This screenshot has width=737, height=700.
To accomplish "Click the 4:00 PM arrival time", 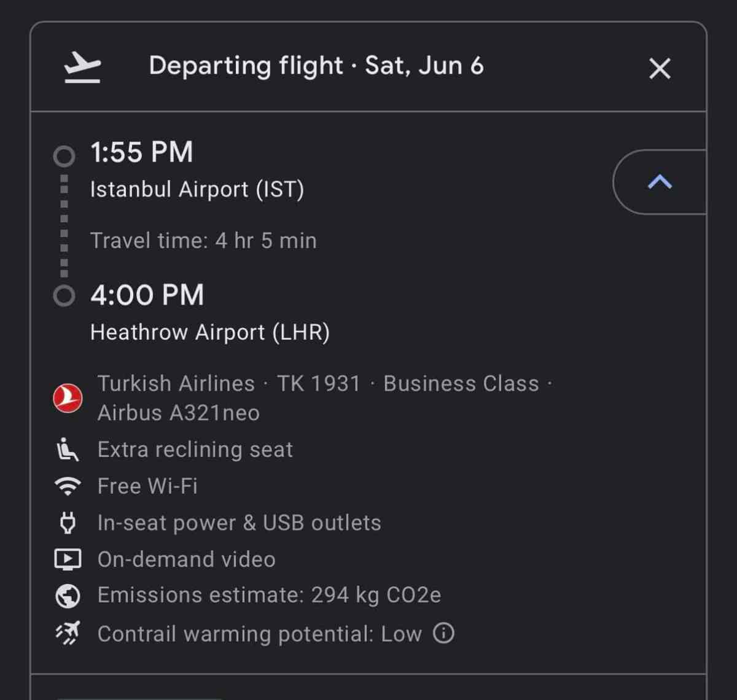I will point(147,295).
